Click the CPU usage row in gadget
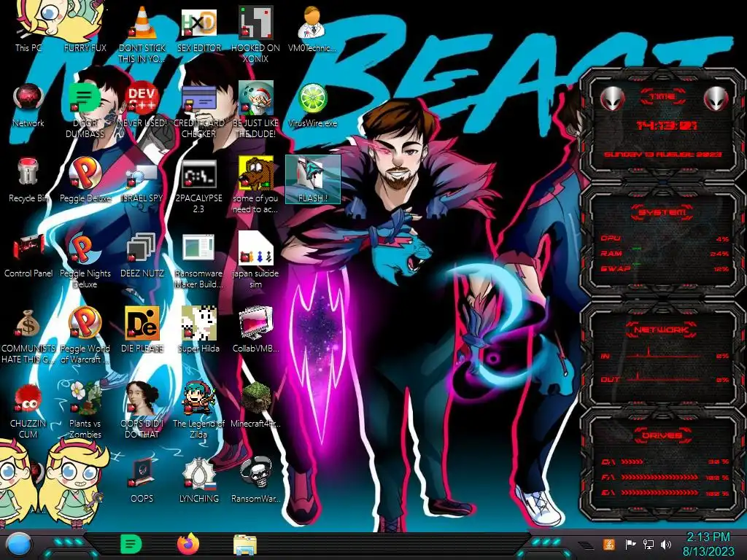The image size is (747, 560). [665, 238]
